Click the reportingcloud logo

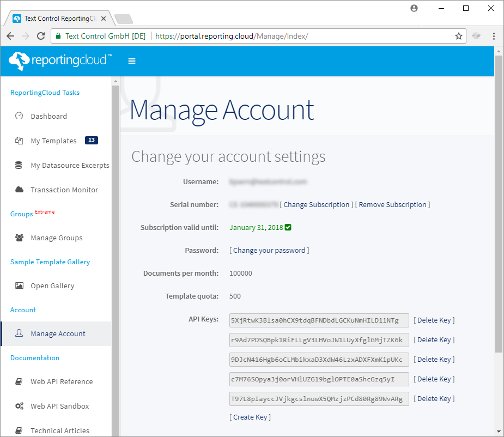[x=60, y=61]
